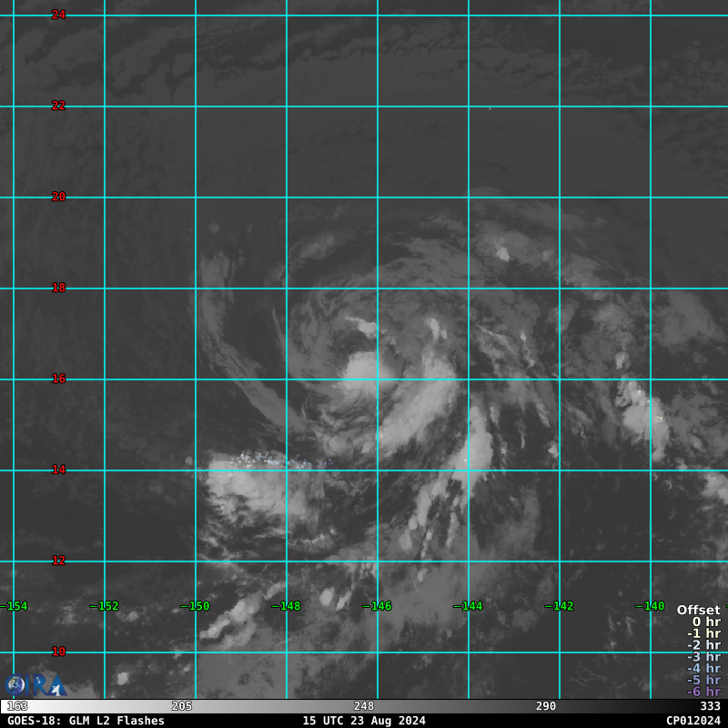Click the 163 value on the colorbar
Viewport: 728px width, 728px height.
coord(17,706)
